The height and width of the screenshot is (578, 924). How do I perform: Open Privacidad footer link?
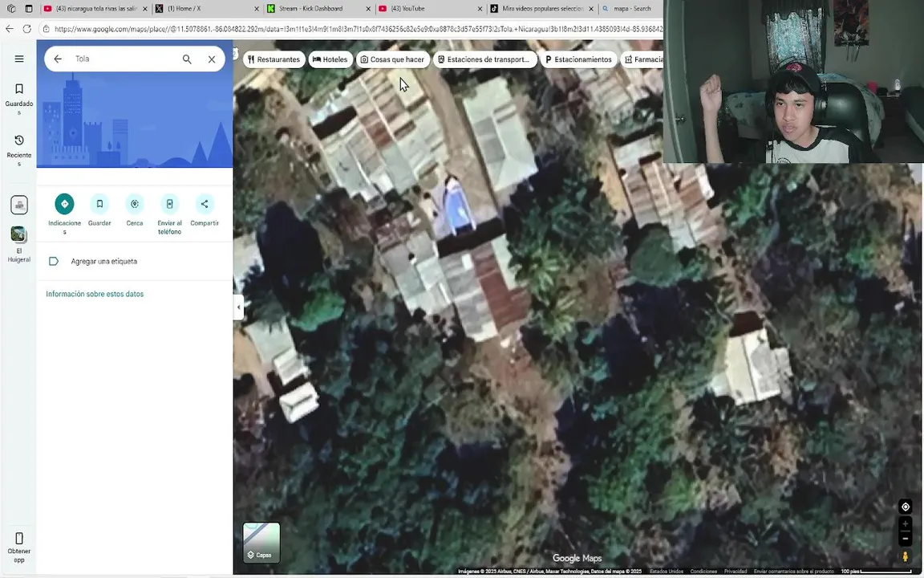click(x=736, y=572)
